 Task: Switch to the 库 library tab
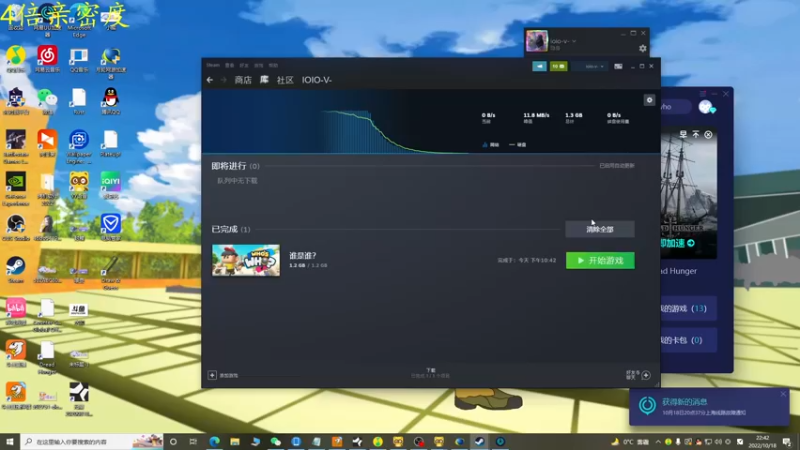[x=264, y=80]
